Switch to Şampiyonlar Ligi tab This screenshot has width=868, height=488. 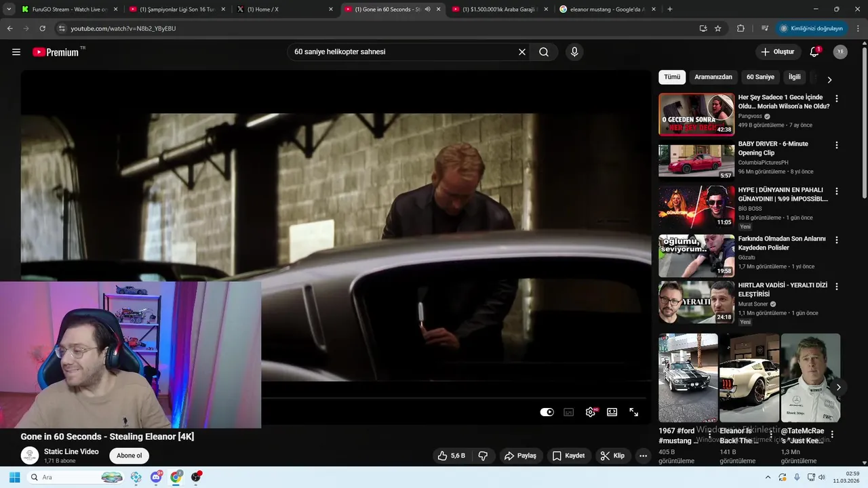177,9
